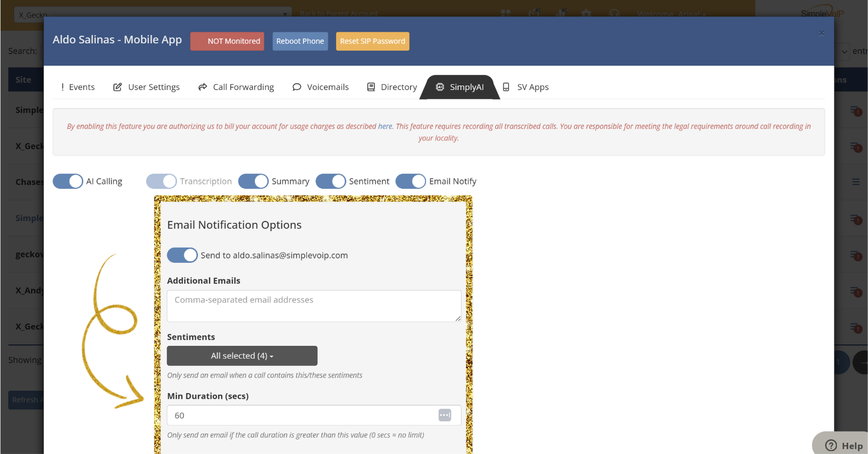Disable the Summary toggle
Viewport: 868px width, 454px height.
(x=253, y=181)
